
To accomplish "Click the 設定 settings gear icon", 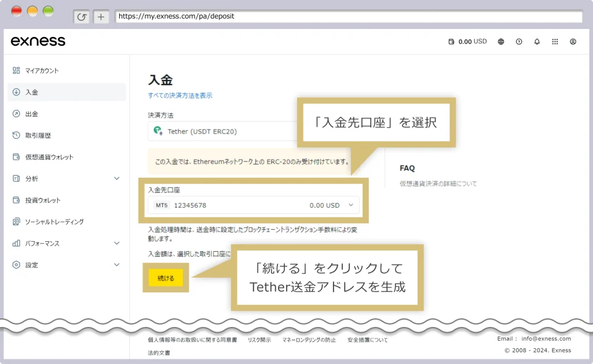I will click(16, 264).
